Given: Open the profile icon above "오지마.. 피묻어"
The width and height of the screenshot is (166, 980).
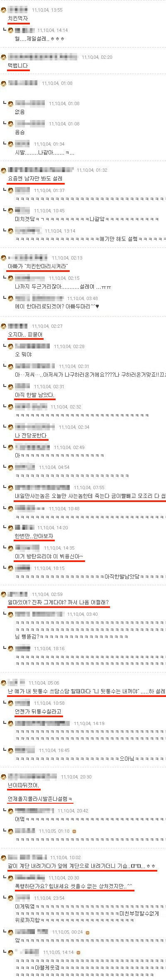Looking at the screenshot, I should (x=4, y=326).
